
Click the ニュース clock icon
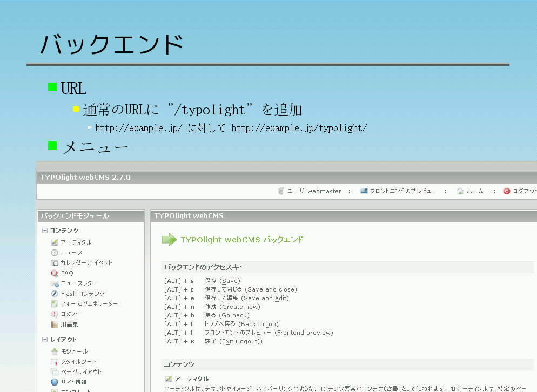(x=55, y=253)
